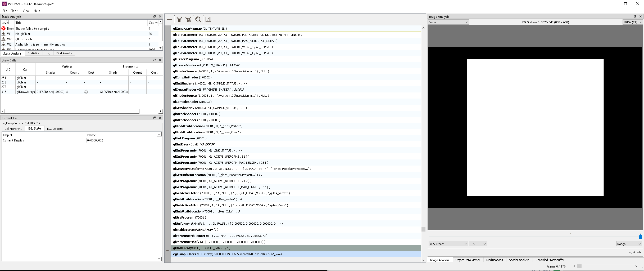Image resolution: width=644 pixels, height=271 pixels.
Task: Click the frame scrollbar right arrow
Action: 636,266
